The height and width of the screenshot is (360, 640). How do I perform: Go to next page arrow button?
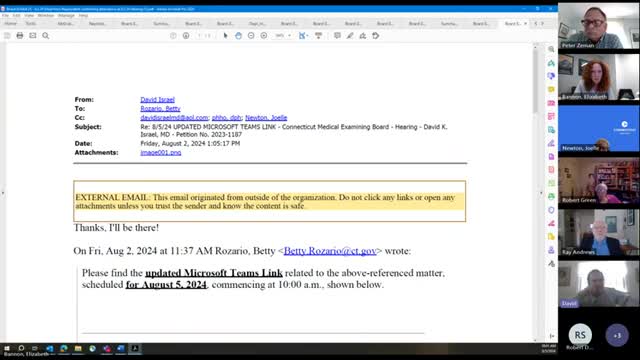(186, 36)
